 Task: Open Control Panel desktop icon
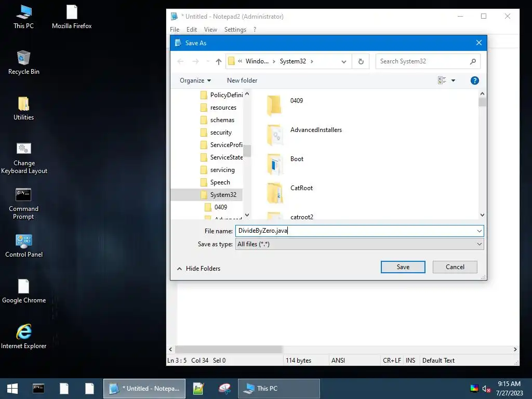(x=24, y=246)
